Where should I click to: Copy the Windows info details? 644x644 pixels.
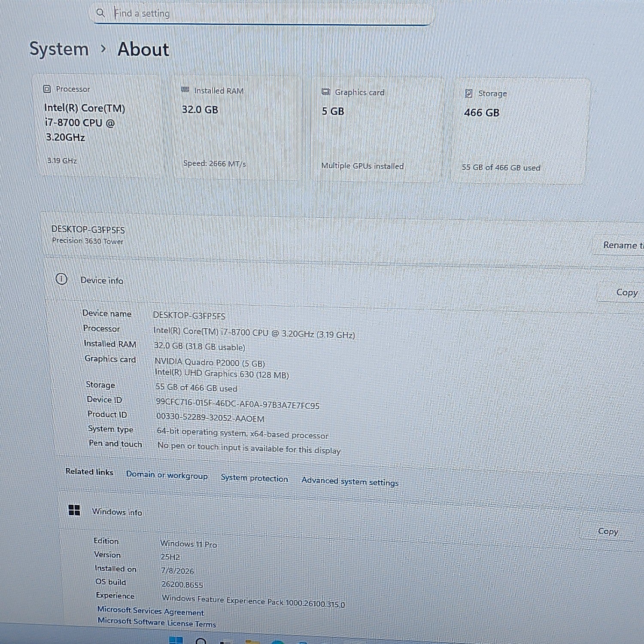608,532
